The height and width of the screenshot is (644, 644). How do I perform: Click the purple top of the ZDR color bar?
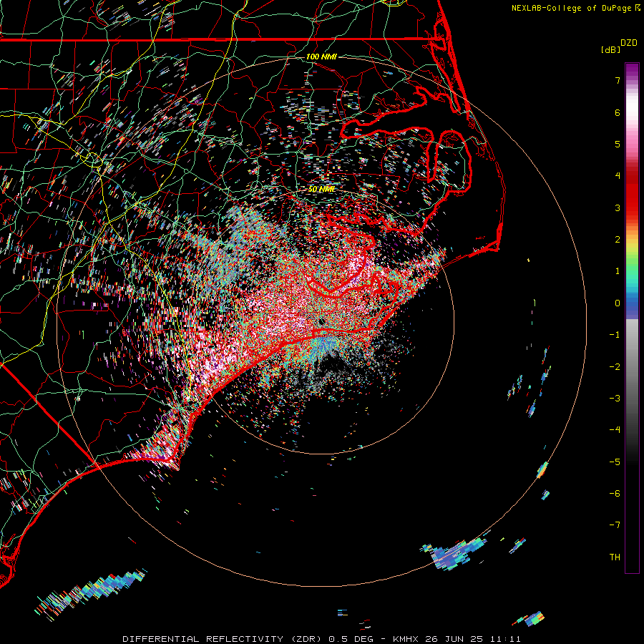coord(632,69)
